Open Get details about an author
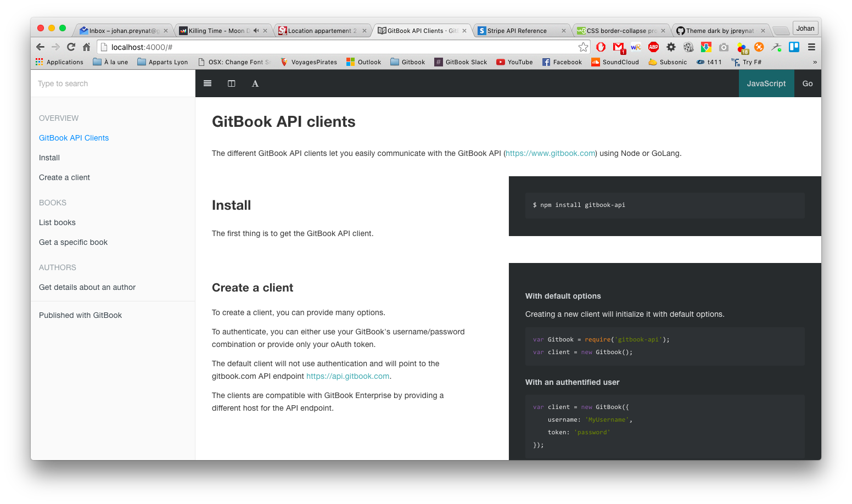 pyautogui.click(x=87, y=287)
